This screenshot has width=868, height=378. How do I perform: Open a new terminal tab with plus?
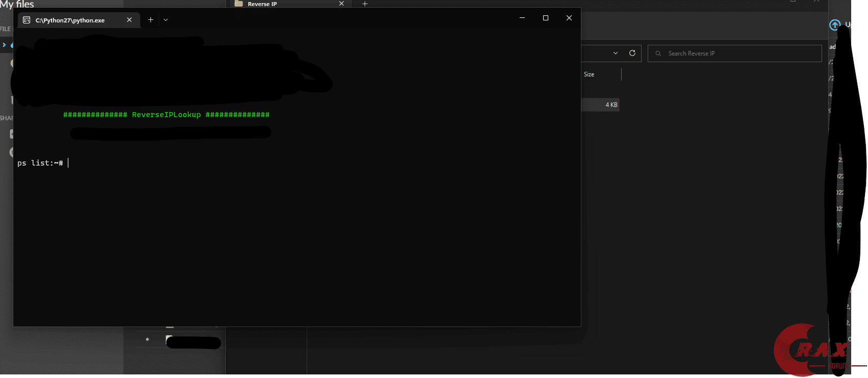click(150, 20)
